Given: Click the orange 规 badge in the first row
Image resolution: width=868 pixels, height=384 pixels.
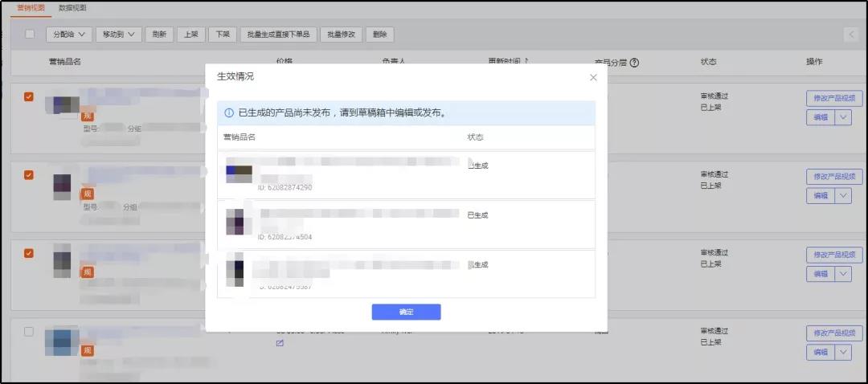Looking at the screenshot, I should click(x=87, y=116).
